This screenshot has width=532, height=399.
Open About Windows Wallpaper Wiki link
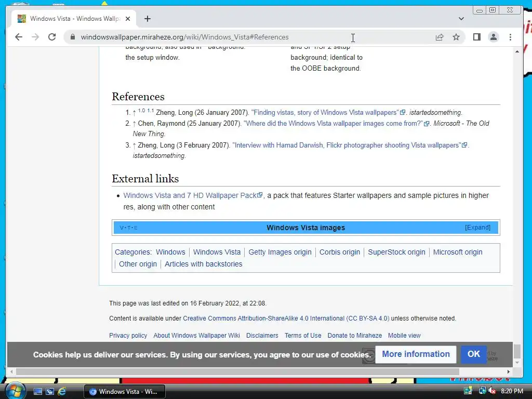tap(196, 335)
